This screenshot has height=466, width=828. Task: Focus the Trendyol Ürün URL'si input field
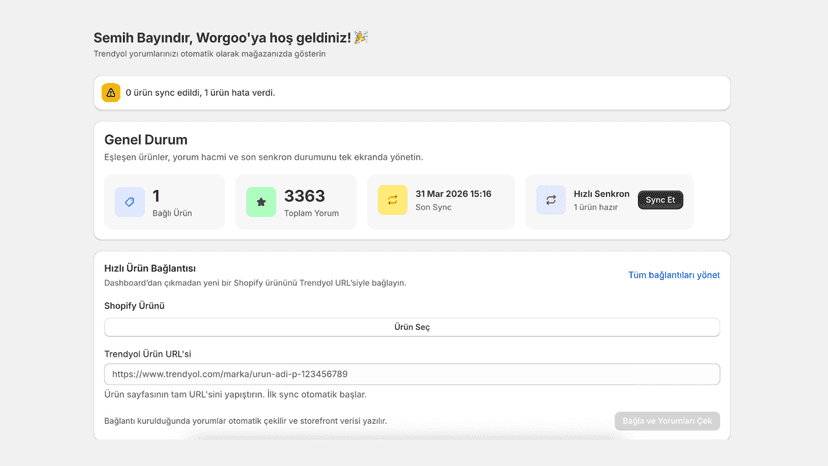coord(412,374)
